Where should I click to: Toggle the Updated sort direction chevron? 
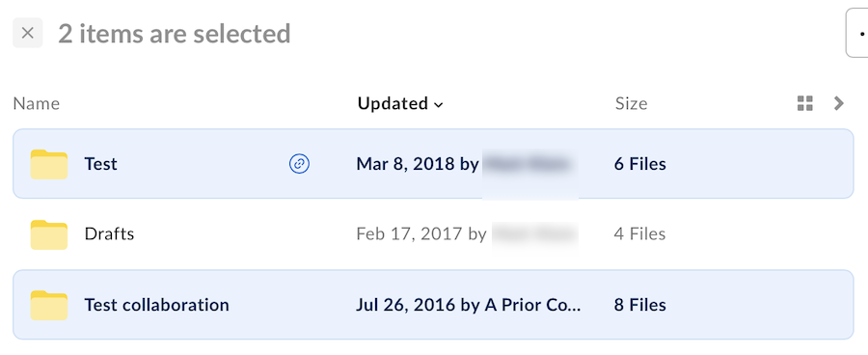coord(439,105)
